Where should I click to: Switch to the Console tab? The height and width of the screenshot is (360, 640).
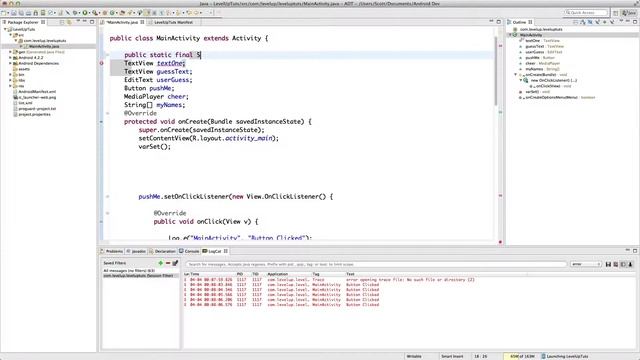[x=189, y=251]
